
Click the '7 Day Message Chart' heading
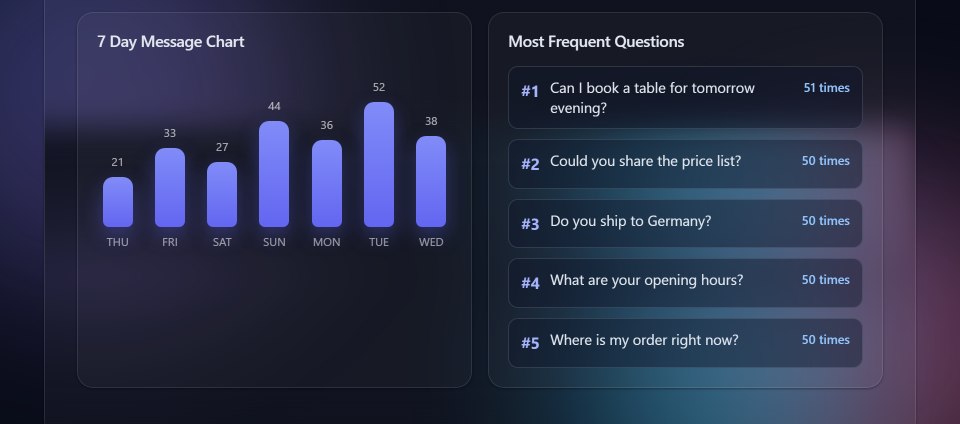171,42
